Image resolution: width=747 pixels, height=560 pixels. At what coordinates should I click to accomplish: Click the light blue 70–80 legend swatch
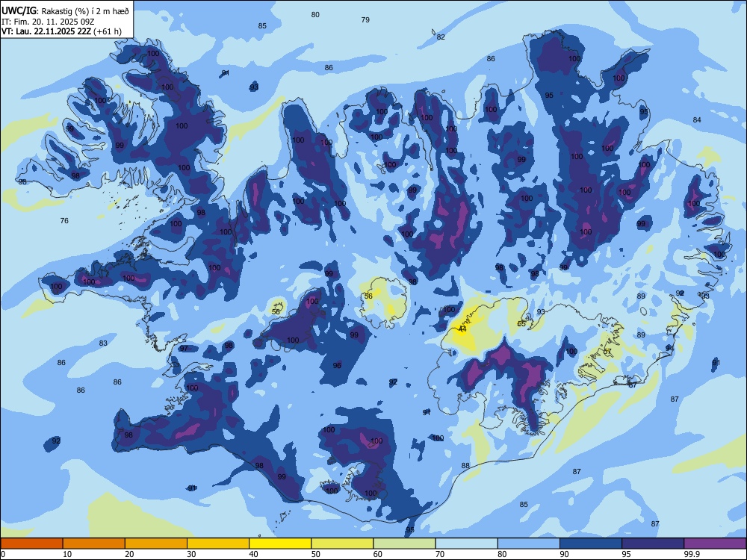(466, 544)
